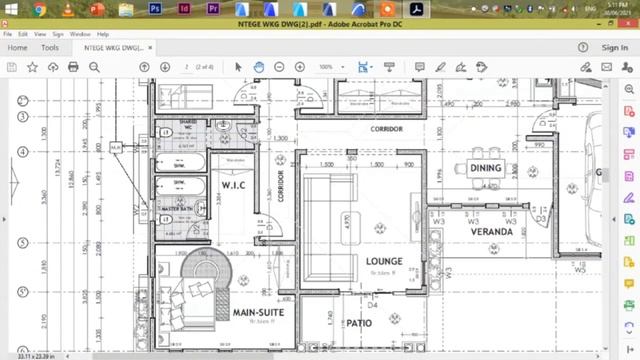Select the highlighter pen tool
640x360 pixels.
[x=440, y=67]
